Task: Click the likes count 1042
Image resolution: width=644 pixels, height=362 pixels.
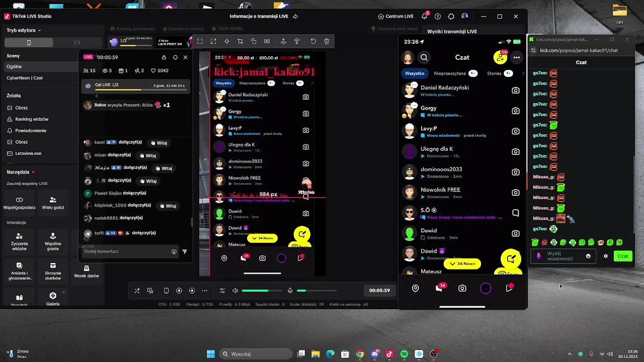Action: point(160,71)
